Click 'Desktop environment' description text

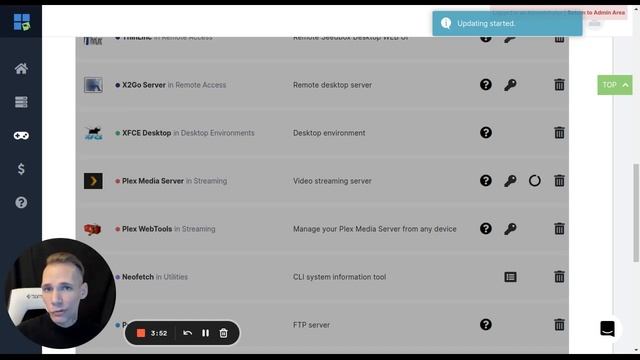pos(329,133)
